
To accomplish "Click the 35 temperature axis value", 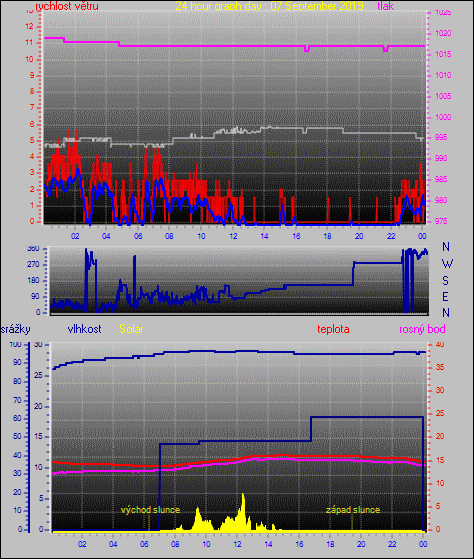I will point(440,367).
